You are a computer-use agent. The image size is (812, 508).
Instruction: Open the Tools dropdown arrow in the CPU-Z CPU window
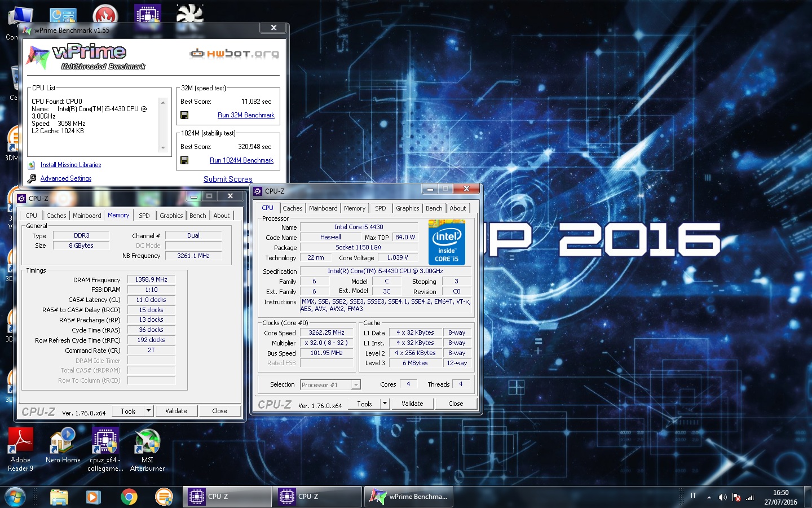click(385, 404)
